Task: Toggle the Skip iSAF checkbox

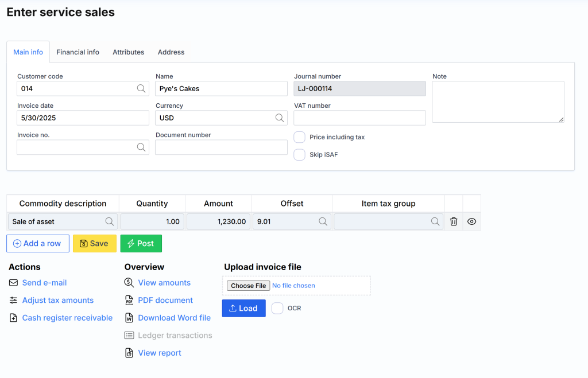Action: tap(299, 155)
